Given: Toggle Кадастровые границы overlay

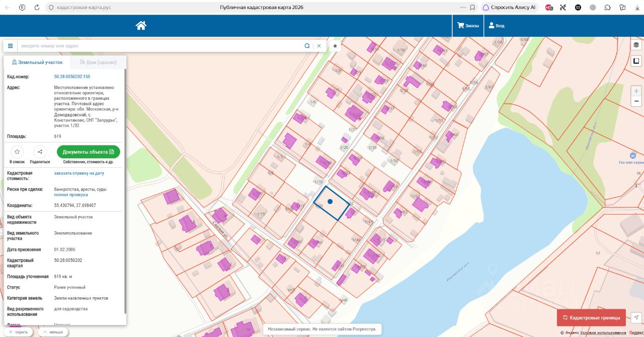Looking at the screenshot, I should tap(591, 318).
